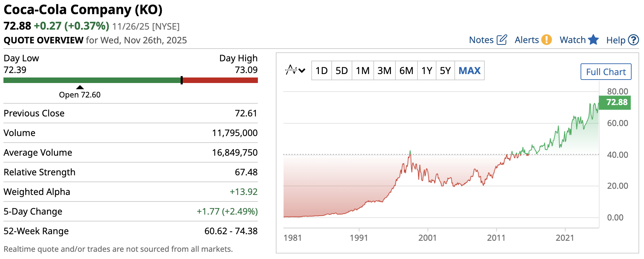Click the Notes pencil edit icon
644x259 pixels.
502,40
